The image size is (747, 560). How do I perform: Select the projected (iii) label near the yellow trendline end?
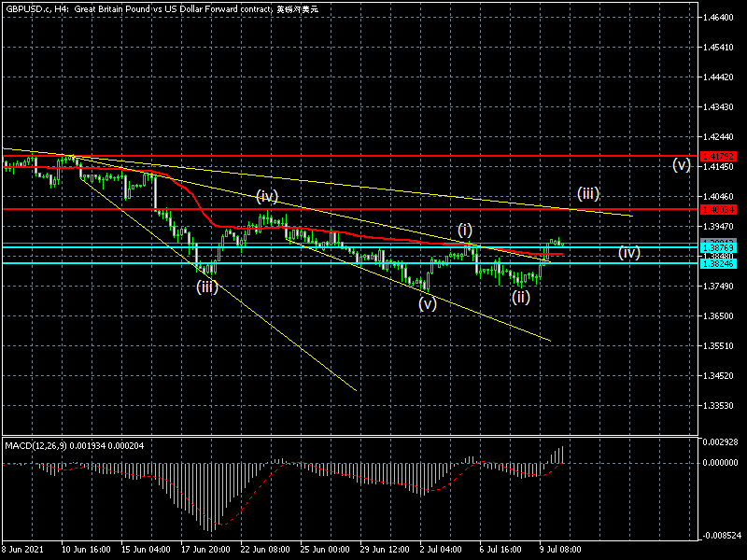point(587,194)
